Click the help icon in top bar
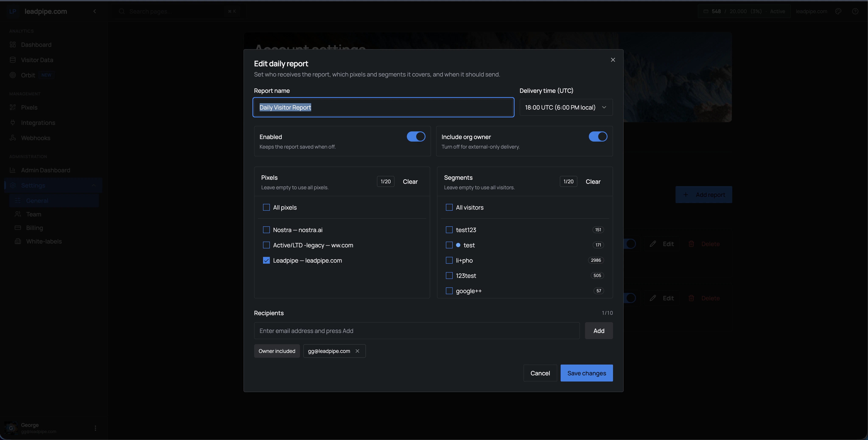The image size is (868, 440). (x=855, y=11)
